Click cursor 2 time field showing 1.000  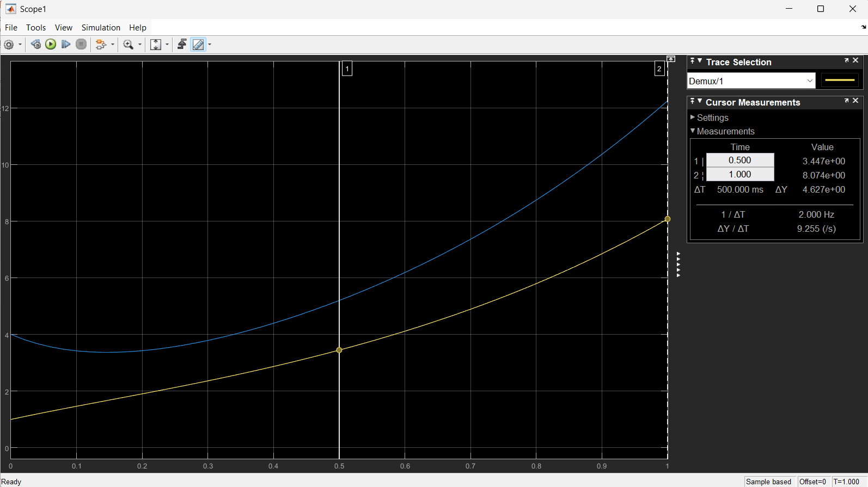pos(740,174)
